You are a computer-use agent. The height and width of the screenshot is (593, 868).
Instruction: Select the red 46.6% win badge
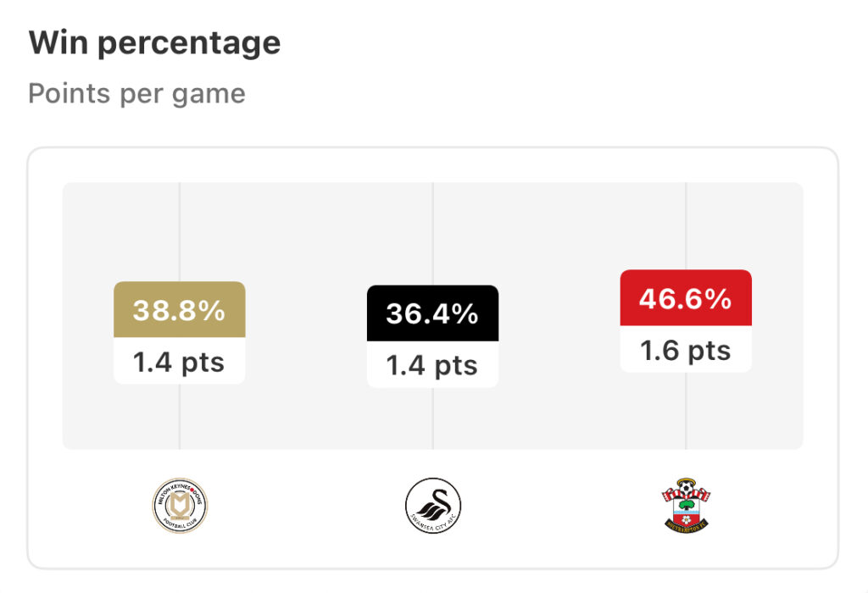(x=686, y=297)
